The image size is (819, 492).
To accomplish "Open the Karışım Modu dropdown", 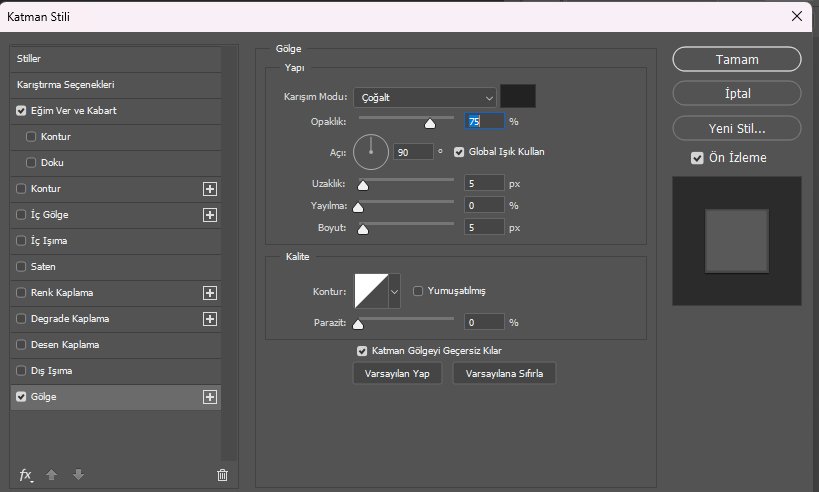I will 425,97.
